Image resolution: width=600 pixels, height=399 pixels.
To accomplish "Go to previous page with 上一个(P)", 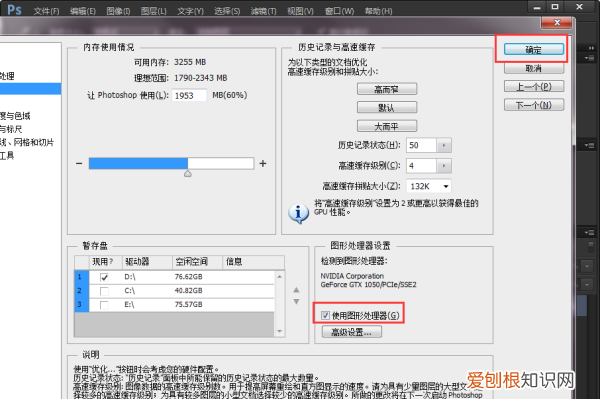I will pyautogui.click(x=534, y=86).
